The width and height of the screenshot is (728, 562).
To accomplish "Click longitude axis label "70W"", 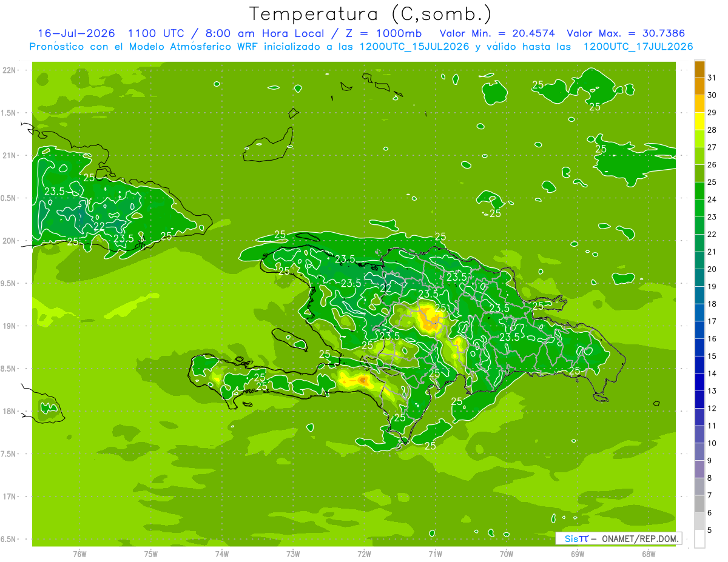I will click(507, 554).
